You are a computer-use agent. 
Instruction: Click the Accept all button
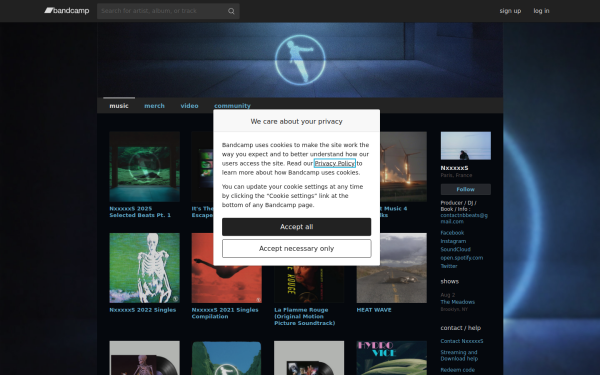pos(297,227)
